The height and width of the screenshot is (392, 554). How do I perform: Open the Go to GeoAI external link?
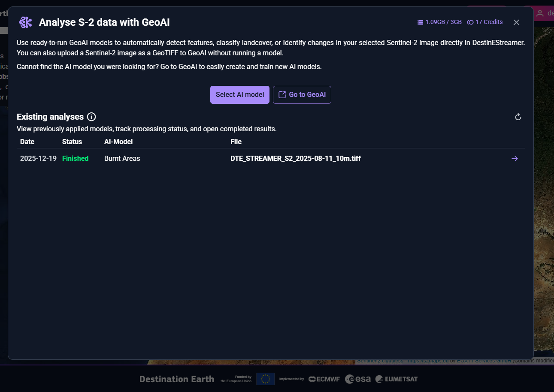coord(302,95)
